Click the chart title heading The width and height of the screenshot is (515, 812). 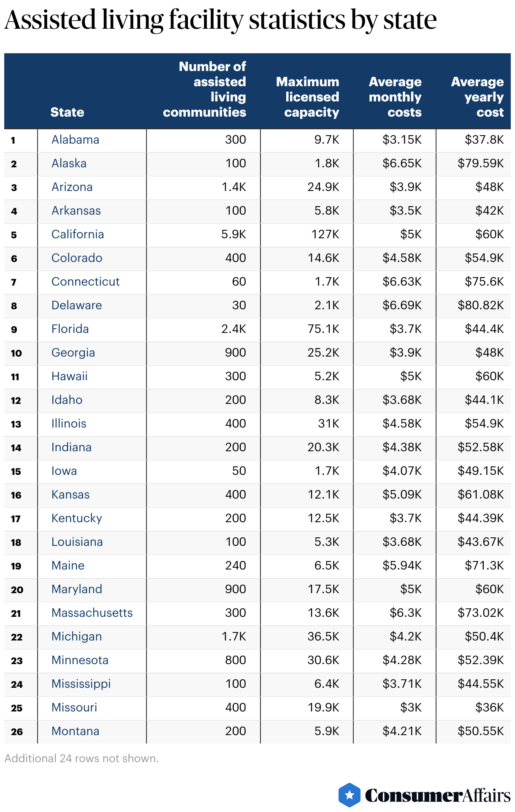pos(220,20)
